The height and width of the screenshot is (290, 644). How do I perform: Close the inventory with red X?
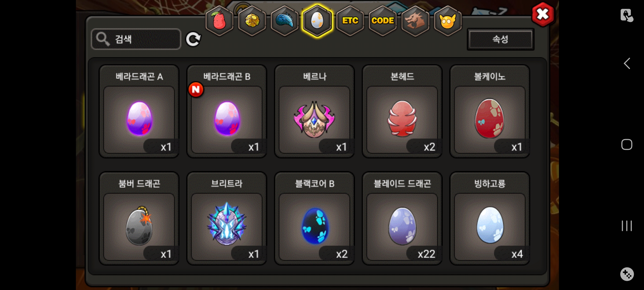(543, 14)
